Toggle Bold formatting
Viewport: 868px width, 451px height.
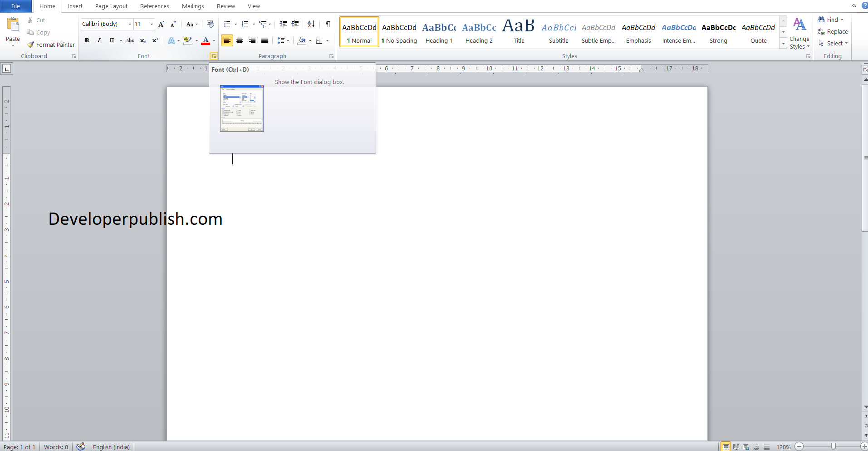coord(87,40)
